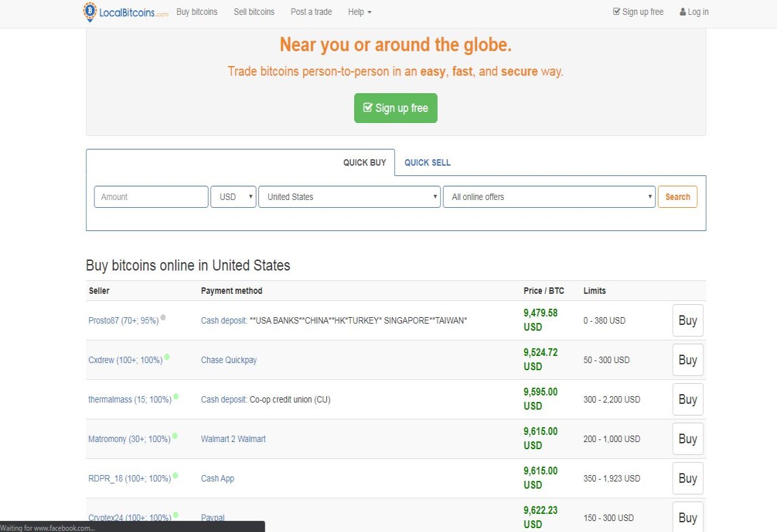The width and height of the screenshot is (777, 532).
Task: Expand the Help dropdown menu
Action: pos(360,12)
